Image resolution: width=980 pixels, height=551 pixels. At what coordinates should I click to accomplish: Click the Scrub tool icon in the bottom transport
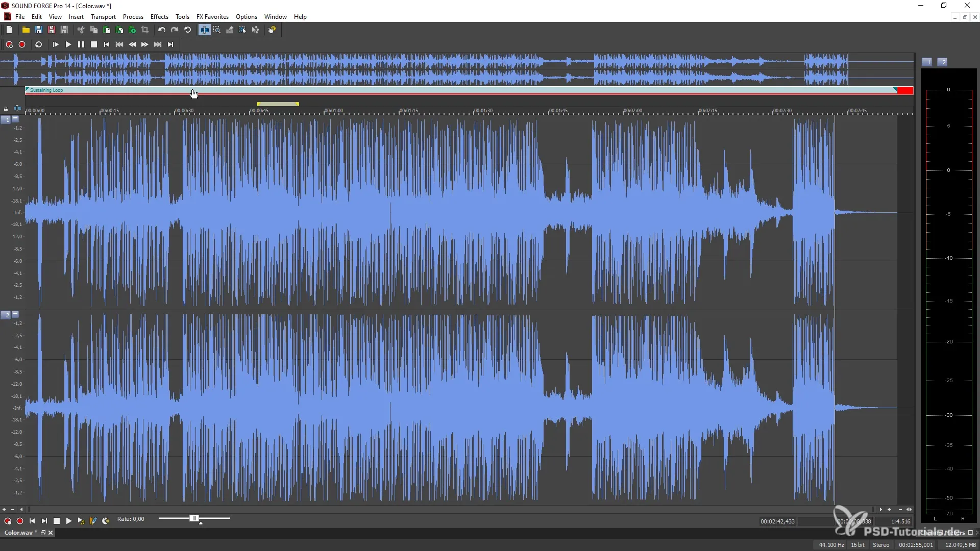(x=106, y=521)
